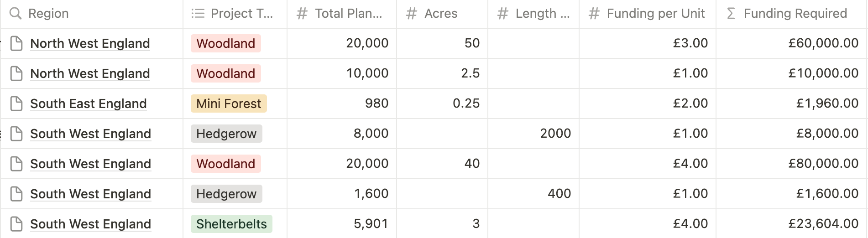This screenshot has height=238, width=868.
Task: Click Woodland tag in 10,000 plants row
Action: point(225,73)
